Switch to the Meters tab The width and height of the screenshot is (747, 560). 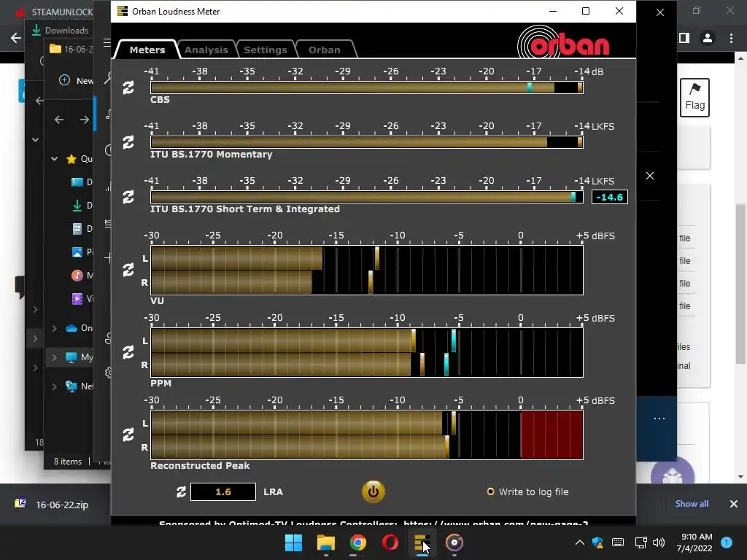147,50
